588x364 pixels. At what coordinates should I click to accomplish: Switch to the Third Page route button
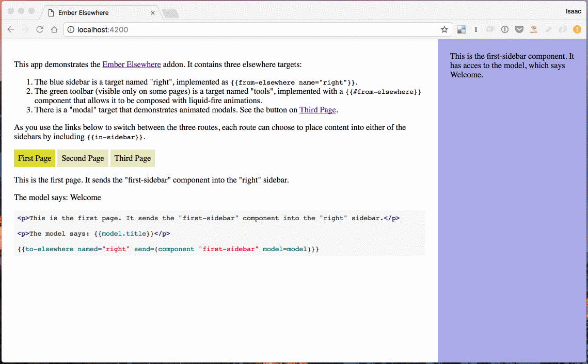pos(133,158)
